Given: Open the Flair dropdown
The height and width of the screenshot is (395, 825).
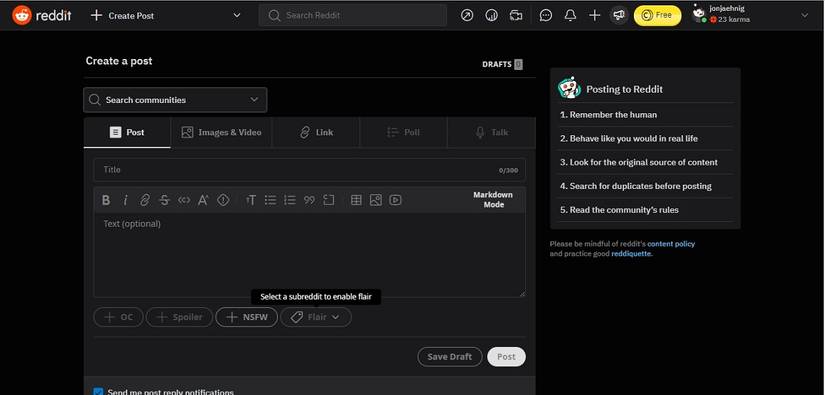Looking at the screenshot, I should [x=316, y=317].
